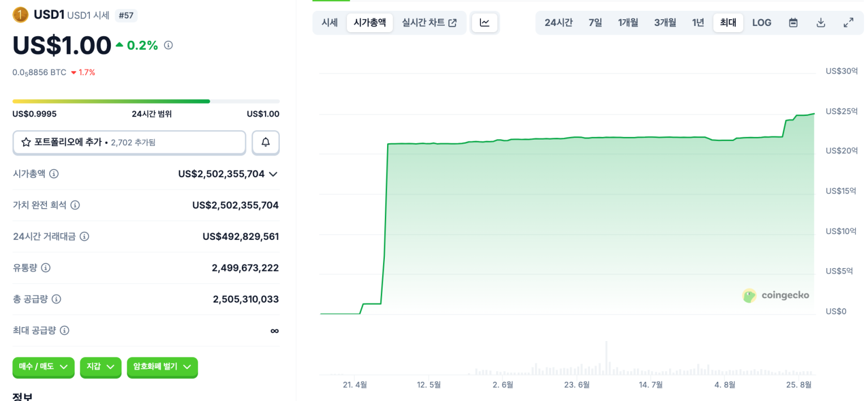The image size is (868, 401).
Task: Toggle LOG scale on the chart
Action: (x=761, y=22)
